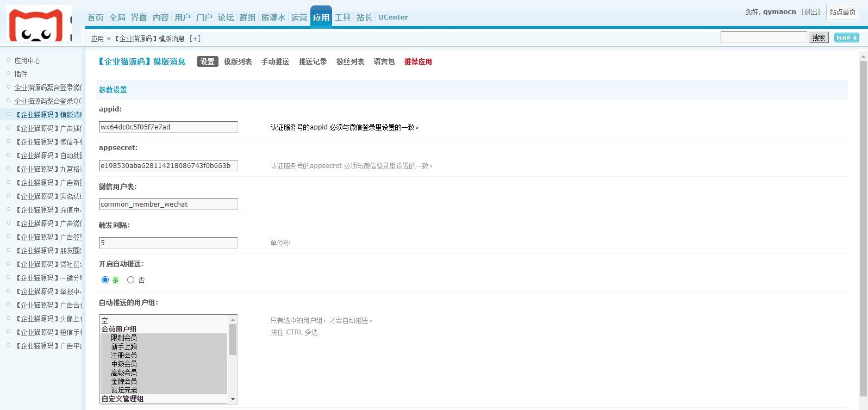Click 退出 logout link
The width and height of the screenshot is (868, 410).
(x=810, y=12)
